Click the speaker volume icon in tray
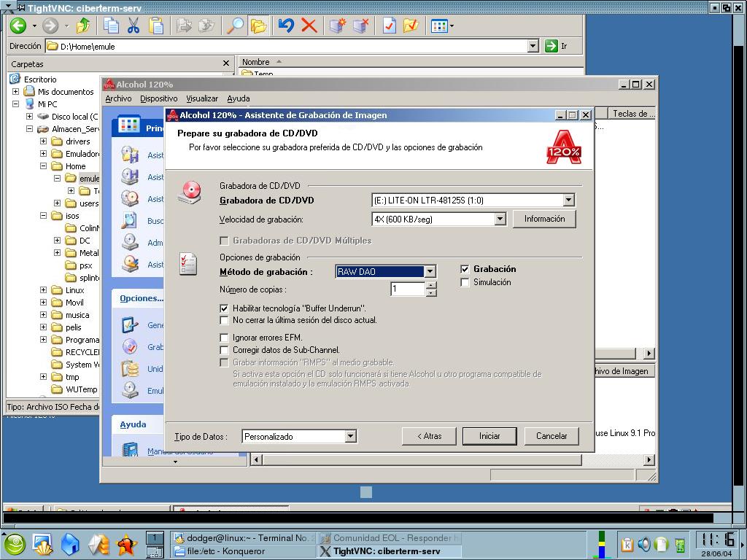 pos(644,544)
